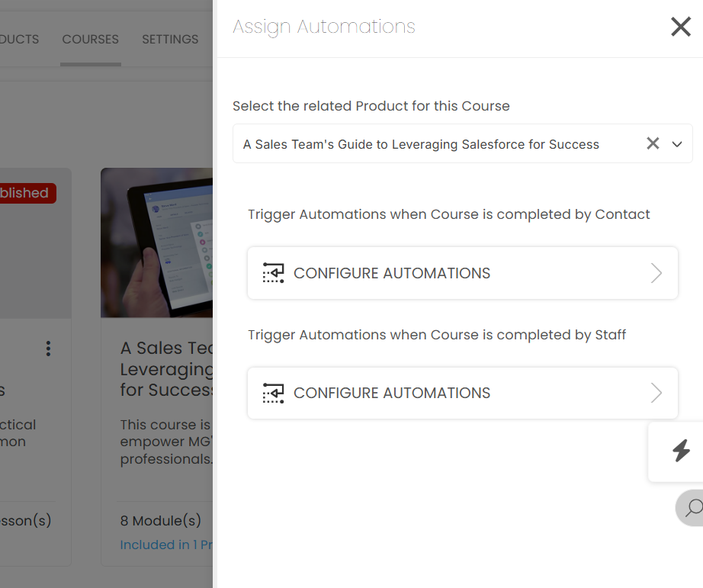
Task: Click automation icon in Contact completion row
Action: coord(273,273)
